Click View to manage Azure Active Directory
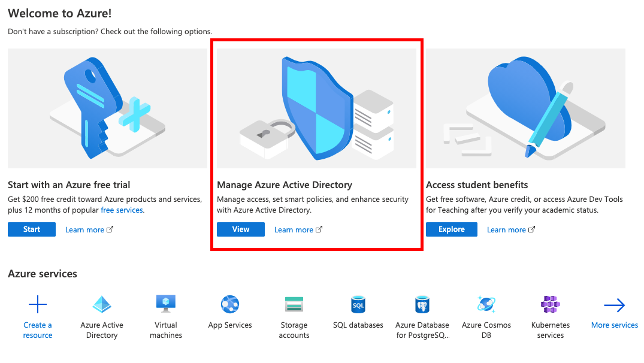This screenshot has width=644, height=363. coord(240,229)
